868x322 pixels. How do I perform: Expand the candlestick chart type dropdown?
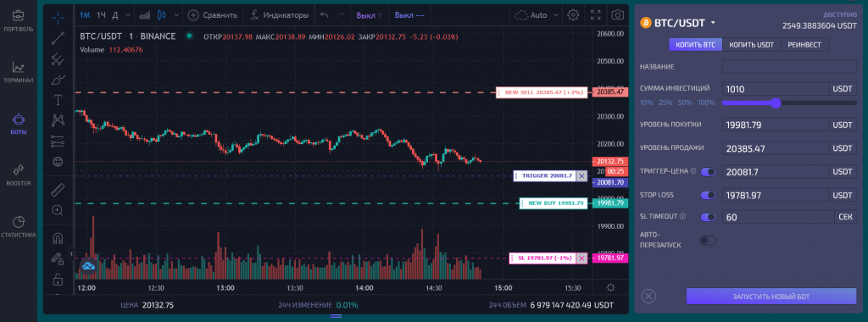176,15
